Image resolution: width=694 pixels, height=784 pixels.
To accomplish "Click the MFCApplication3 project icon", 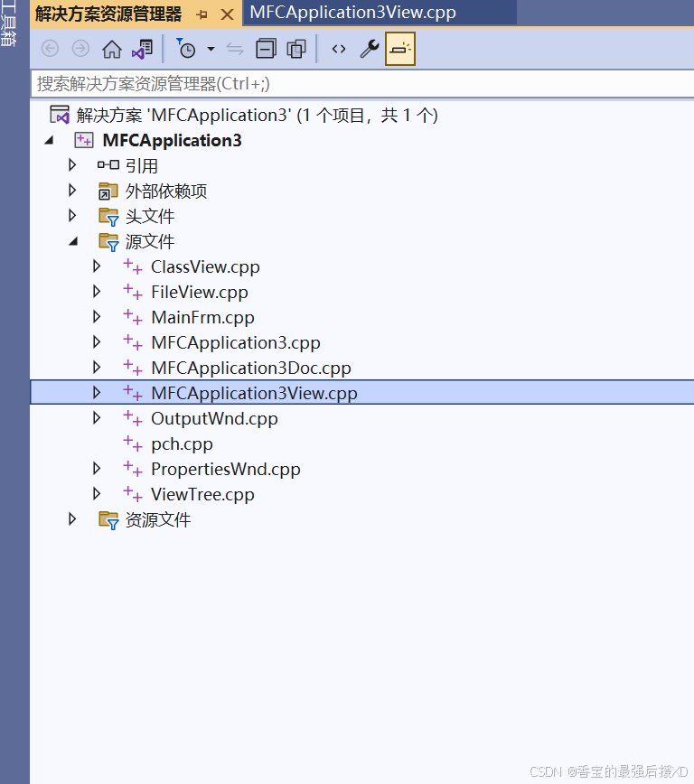I will [x=83, y=140].
